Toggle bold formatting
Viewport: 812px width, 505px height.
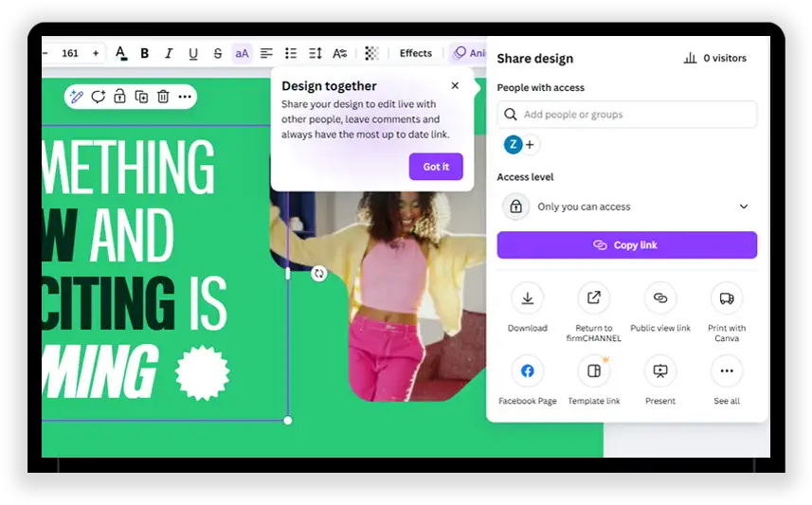coord(144,53)
